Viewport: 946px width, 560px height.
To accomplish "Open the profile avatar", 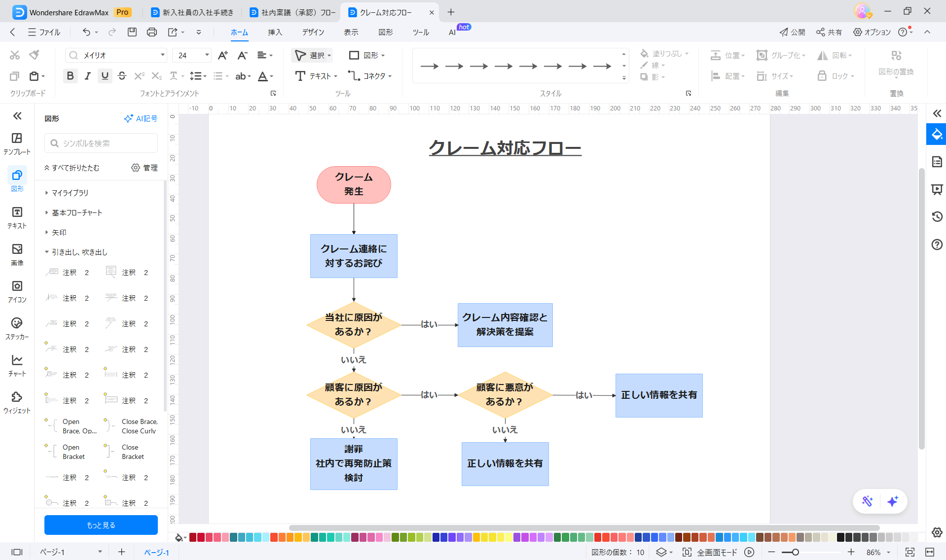I will (x=863, y=11).
